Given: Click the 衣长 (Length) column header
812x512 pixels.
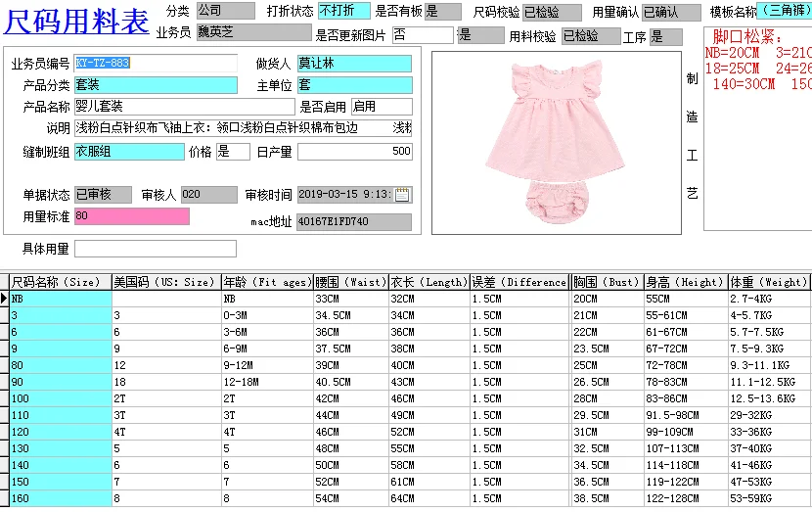Looking at the screenshot, I should (x=429, y=282).
